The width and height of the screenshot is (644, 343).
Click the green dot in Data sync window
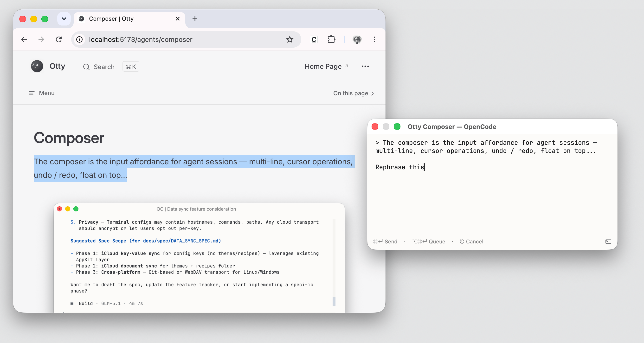pyautogui.click(x=76, y=209)
